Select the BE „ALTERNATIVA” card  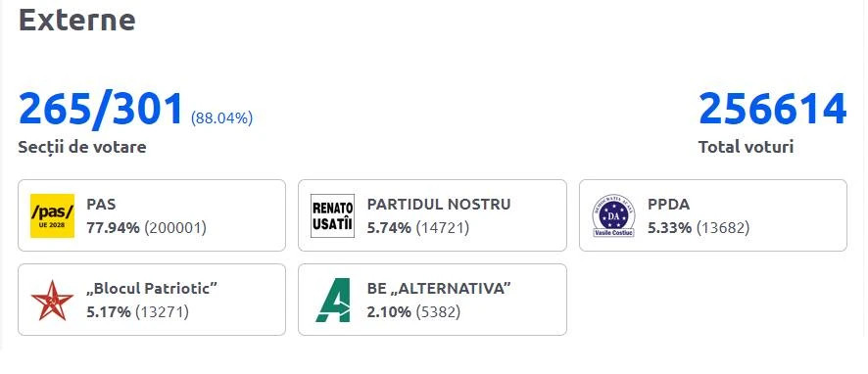click(x=432, y=300)
